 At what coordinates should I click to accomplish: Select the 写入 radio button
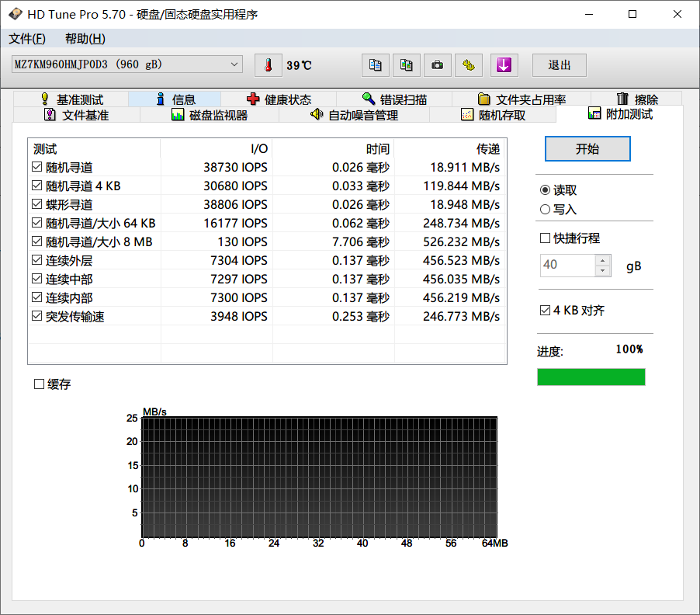tap(545, 209)
